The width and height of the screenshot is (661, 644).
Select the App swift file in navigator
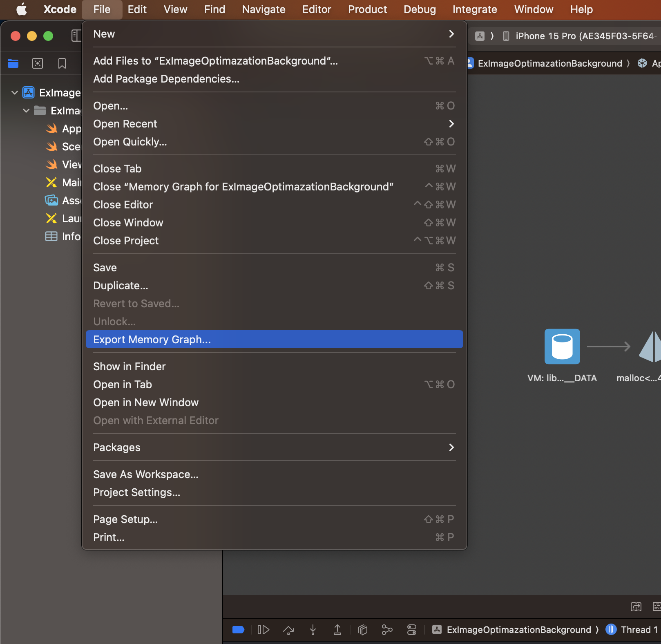click(63, 129)
